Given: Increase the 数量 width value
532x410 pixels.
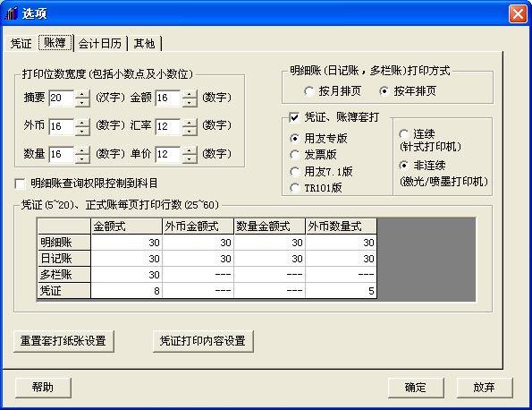Looking at the screenshot, I should coord(82,150).
